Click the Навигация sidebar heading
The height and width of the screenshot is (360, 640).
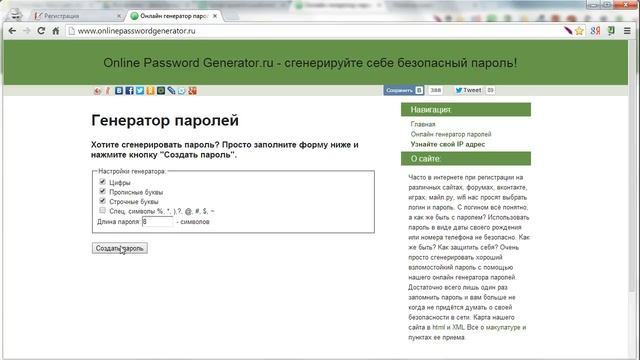point(466,109)
